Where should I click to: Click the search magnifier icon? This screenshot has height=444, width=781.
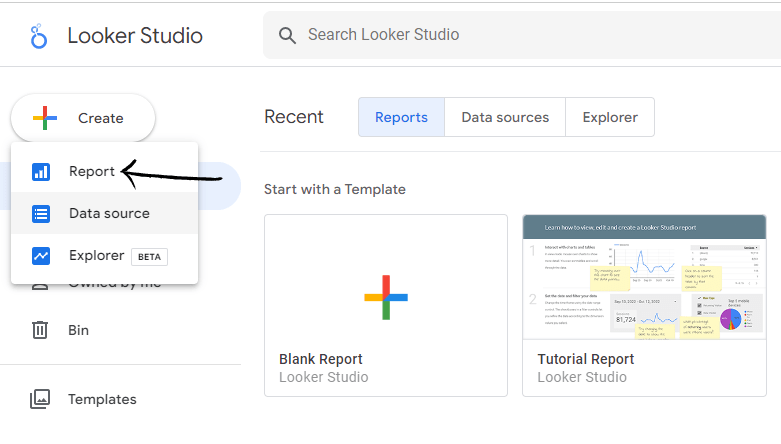[x=287, y=35]
